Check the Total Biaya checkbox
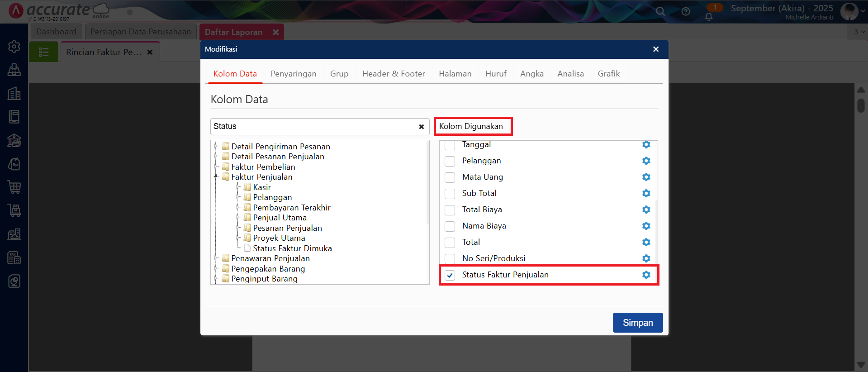 pos(450,210)
